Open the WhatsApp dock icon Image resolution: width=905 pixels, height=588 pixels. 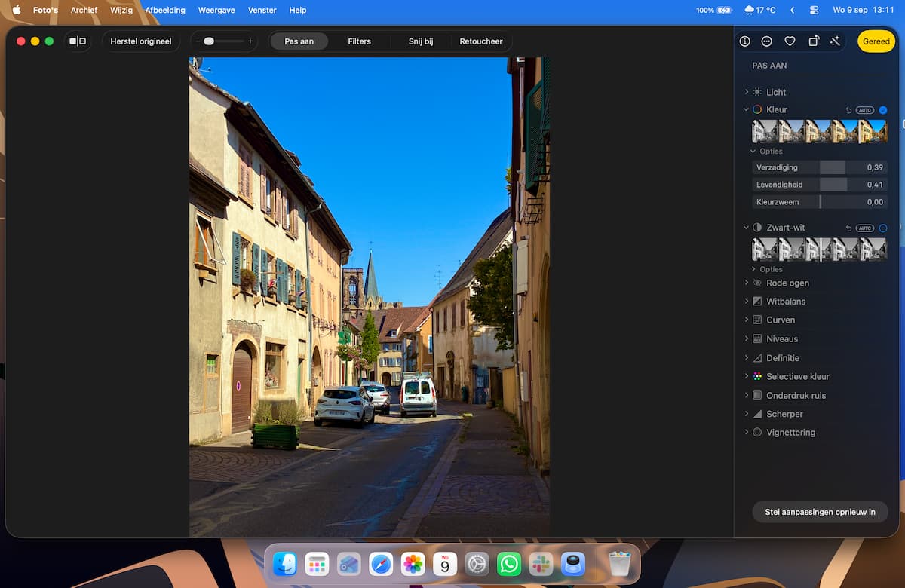point(509,563)
